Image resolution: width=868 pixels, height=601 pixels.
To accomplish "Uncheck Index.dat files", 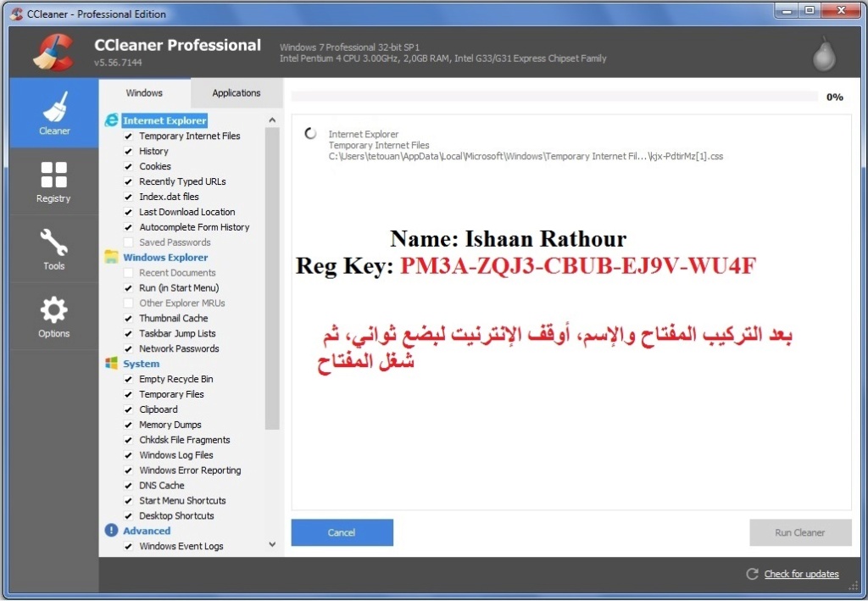I will pos(129,197).
